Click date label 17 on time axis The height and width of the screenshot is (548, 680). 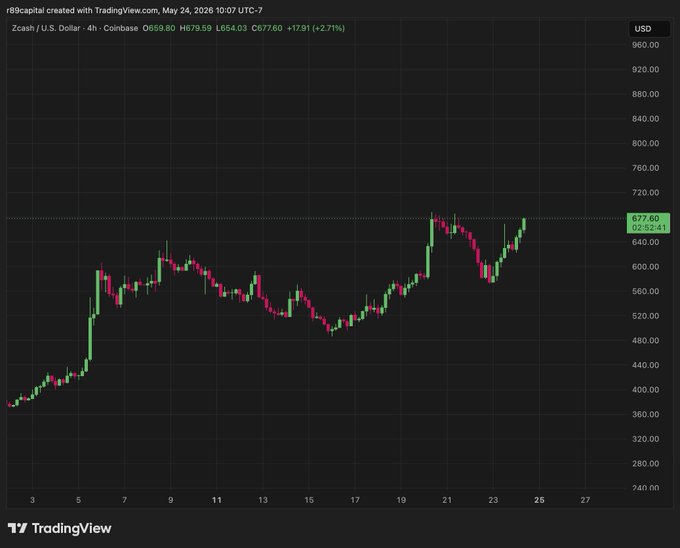coord(355,500)
